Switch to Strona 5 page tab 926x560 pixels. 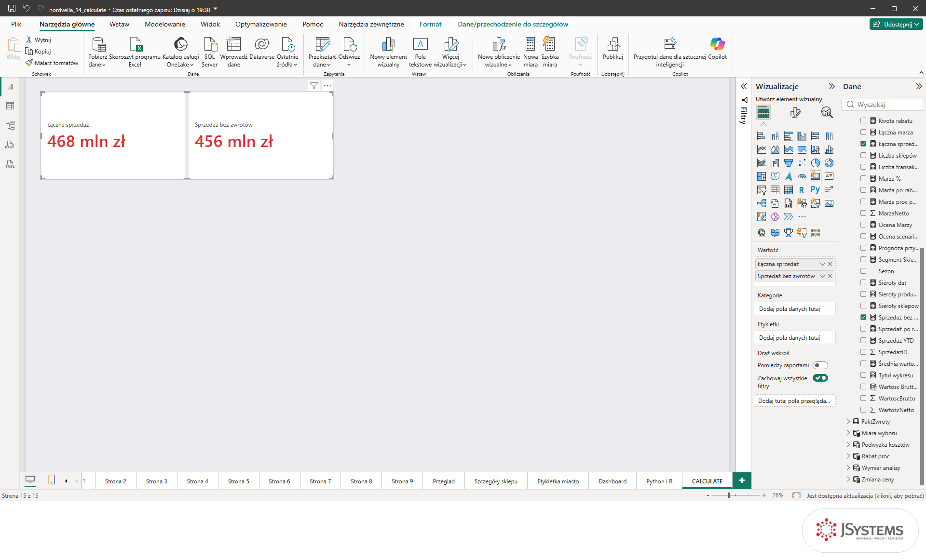pyautogui.click(x=239, y=481)
